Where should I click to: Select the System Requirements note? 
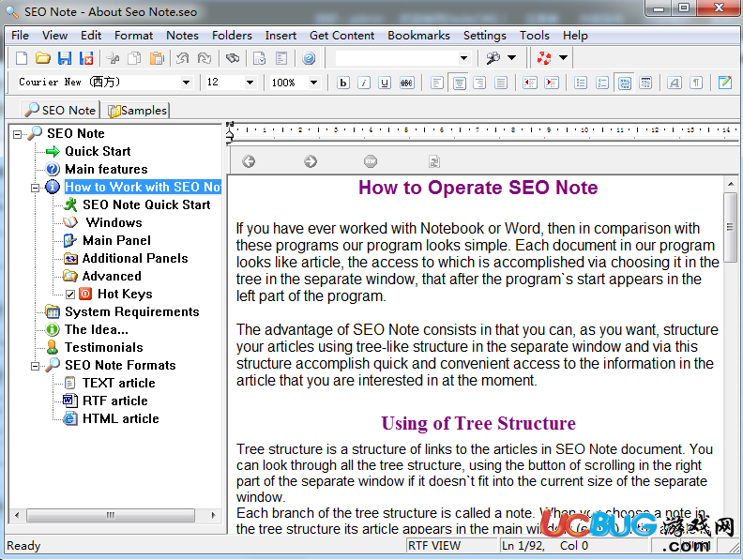131,312
